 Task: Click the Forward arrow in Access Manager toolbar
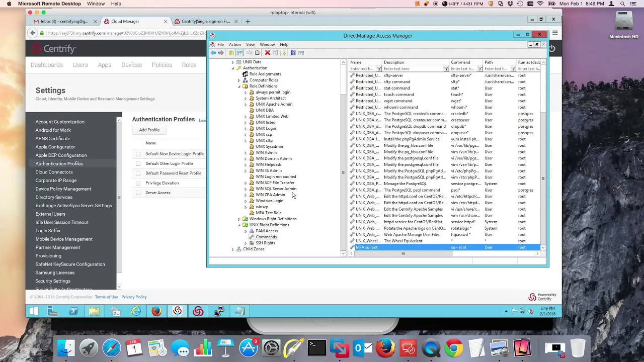[x=221, y=53]
